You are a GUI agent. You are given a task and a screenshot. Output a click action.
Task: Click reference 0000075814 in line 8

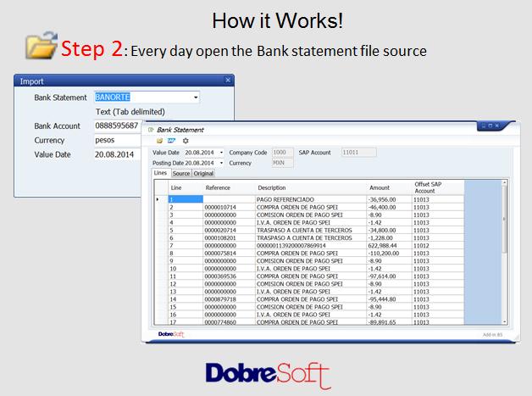click(x=229, y=254)
